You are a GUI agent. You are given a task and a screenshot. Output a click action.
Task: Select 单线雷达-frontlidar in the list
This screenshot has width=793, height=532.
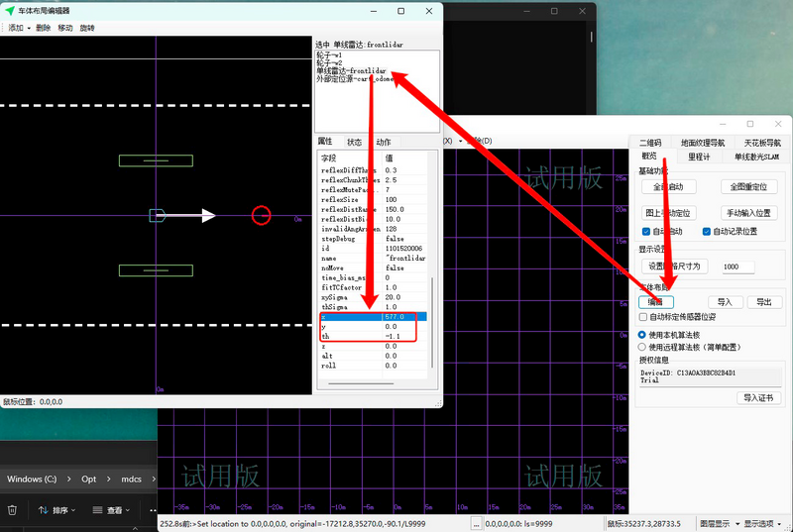click(x=351, y=70)
